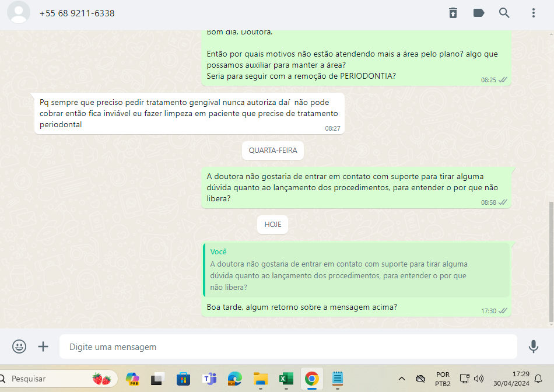The image size is (554, 392).
Task: Click read receipt ticks on 17:30 message
Action: coord(503,311)
